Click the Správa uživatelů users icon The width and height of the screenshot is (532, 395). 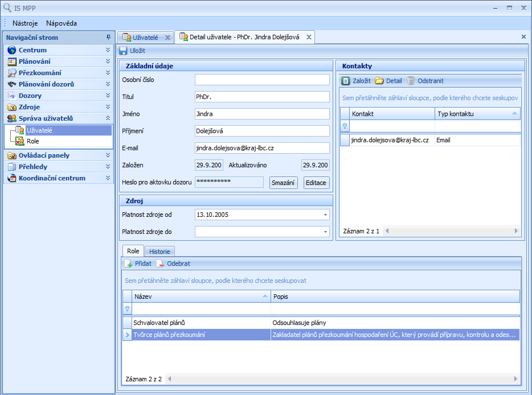coord(12,118)
